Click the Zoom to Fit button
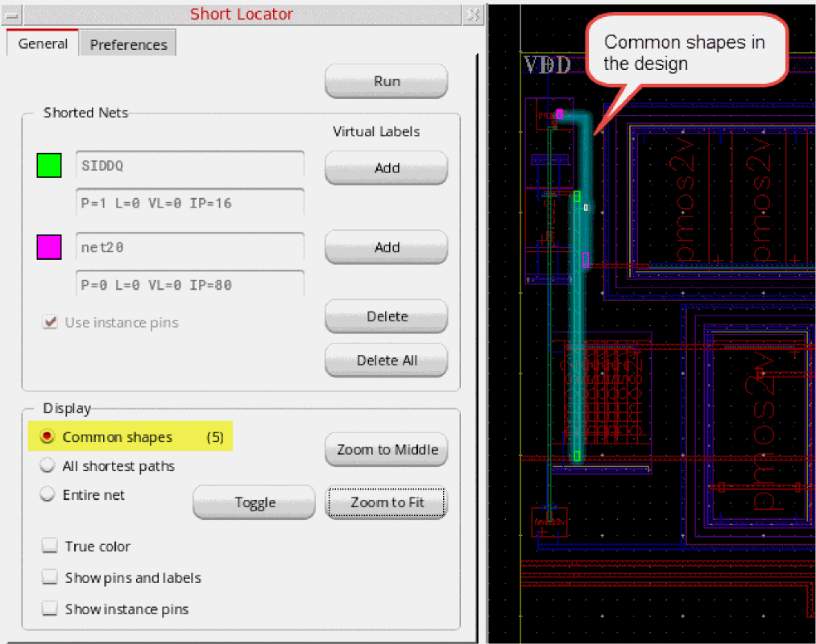 click(x=387, y=502)
